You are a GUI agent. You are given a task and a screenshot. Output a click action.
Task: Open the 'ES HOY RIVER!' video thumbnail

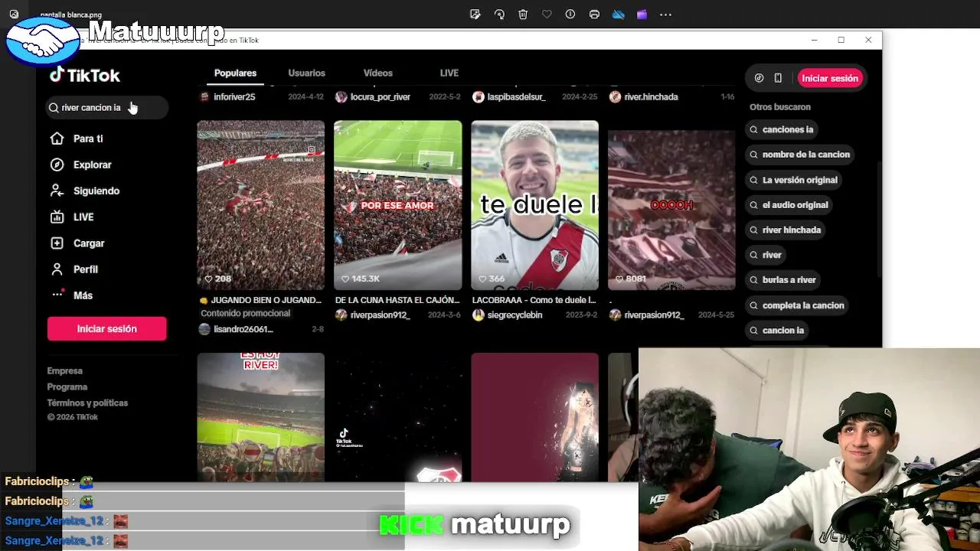(x=260, y=417)
